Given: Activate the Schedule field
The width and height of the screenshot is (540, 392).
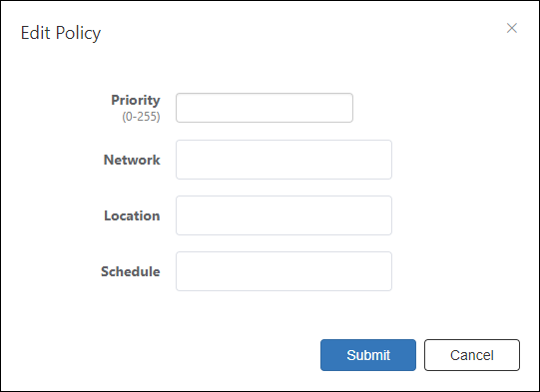Looking at the screenshot, I should [283, 271].
